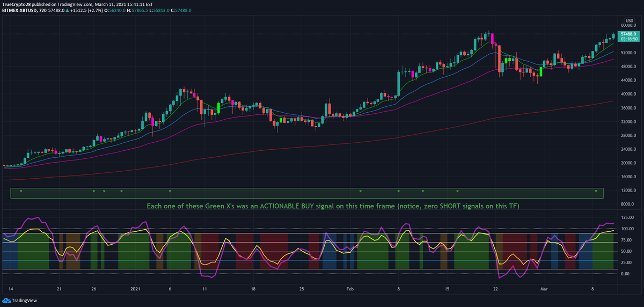The height and width of the screenshot is (307, 644).
Task: Click the 8000.0 price axis label
Action: (x=628, y=204)
